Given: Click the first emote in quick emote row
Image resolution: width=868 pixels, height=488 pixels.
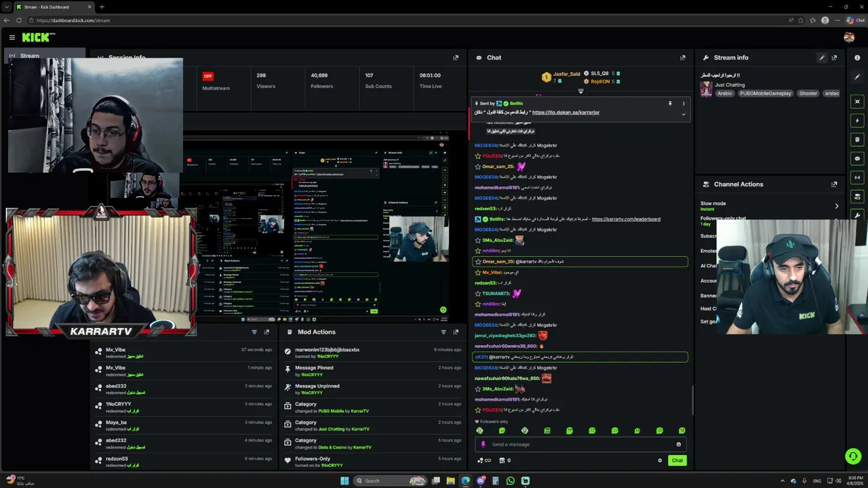Looking at the screenshot, I should tap(479, 430).
